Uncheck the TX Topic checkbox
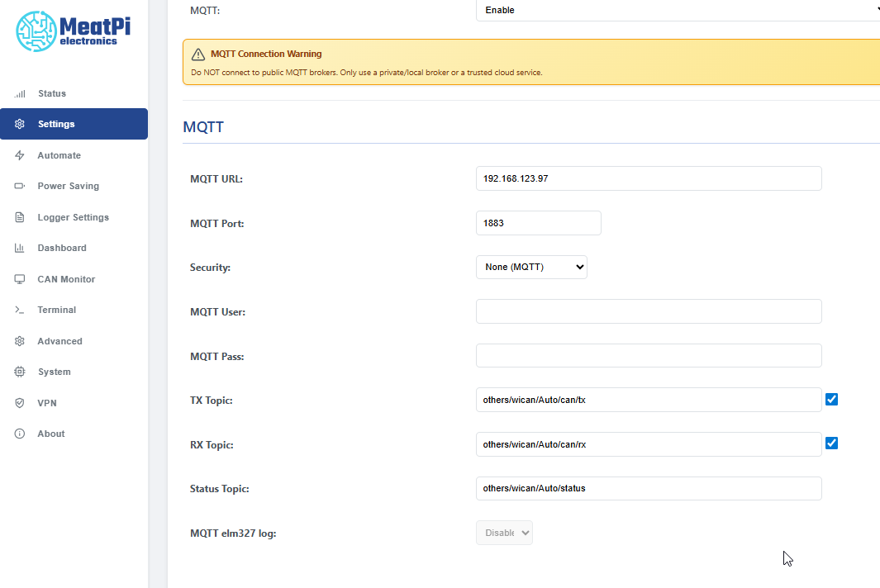This screenshot has width=880, height=588. pyautogui.click(x=831, y=399)
